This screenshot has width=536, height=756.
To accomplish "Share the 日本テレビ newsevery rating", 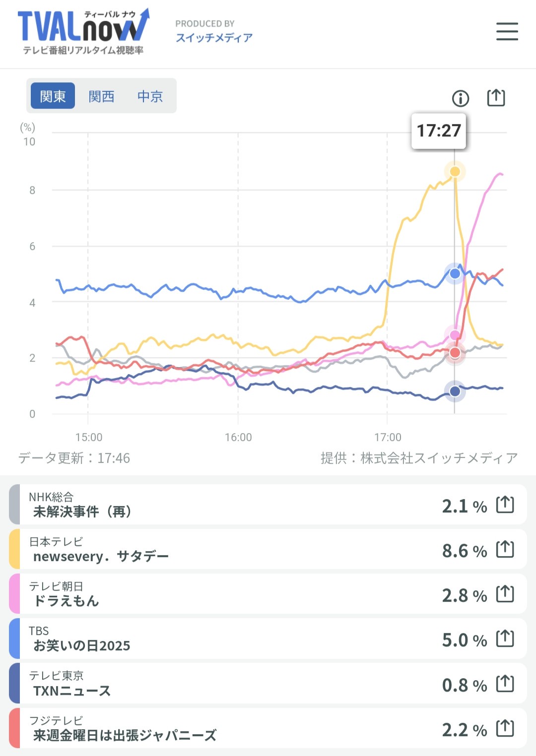I will pyautogui.click(x=505, y=549).
